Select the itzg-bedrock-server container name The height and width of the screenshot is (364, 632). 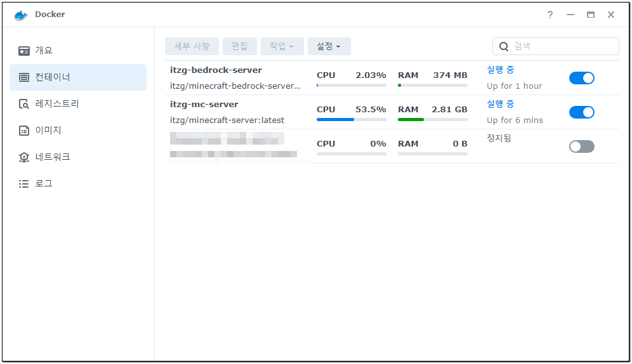[x=216, y=70]
